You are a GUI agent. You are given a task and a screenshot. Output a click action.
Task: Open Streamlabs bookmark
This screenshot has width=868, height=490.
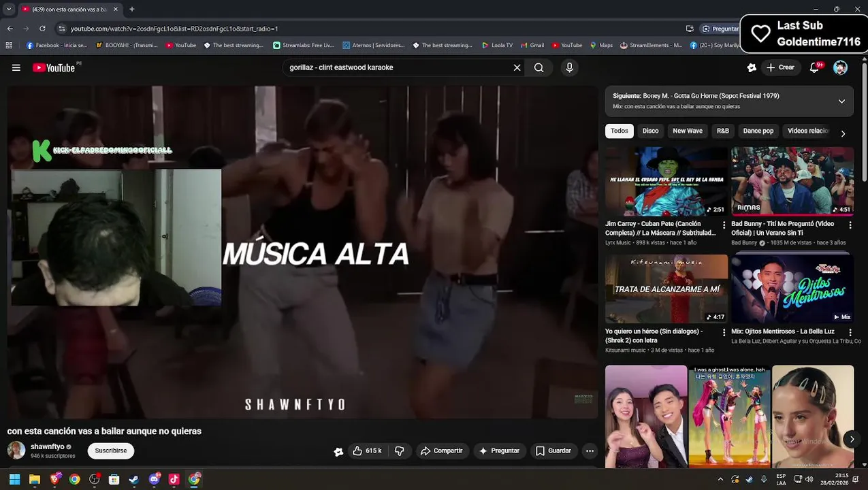[304, 46]
